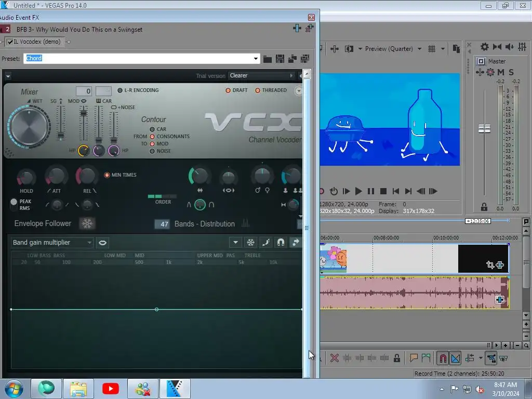
Task: Open video event pan/crop icon on the clip
Action: coord(490,264)
